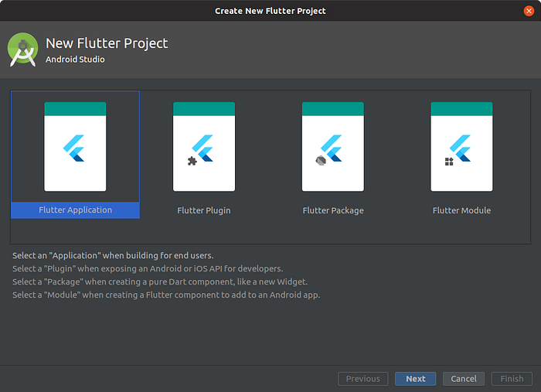541x392 pixels.
Task: Select the Flutter Plugin template thumbnail
Action: (x=204, y=147)
